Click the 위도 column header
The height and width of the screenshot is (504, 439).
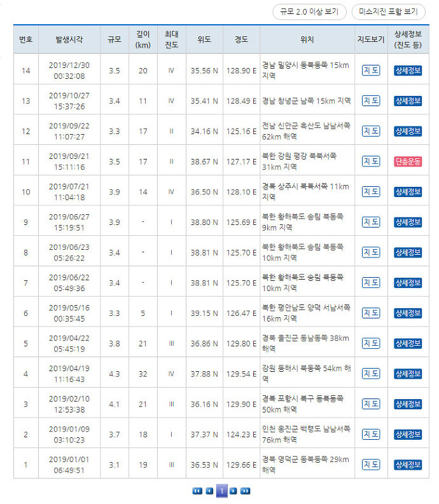(x=204, y=39)
